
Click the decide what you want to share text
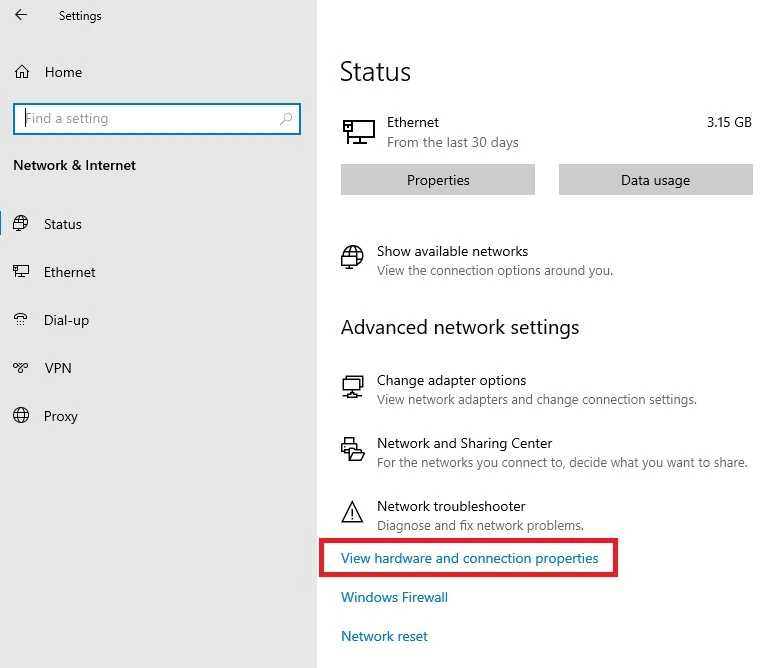point(658,463)
